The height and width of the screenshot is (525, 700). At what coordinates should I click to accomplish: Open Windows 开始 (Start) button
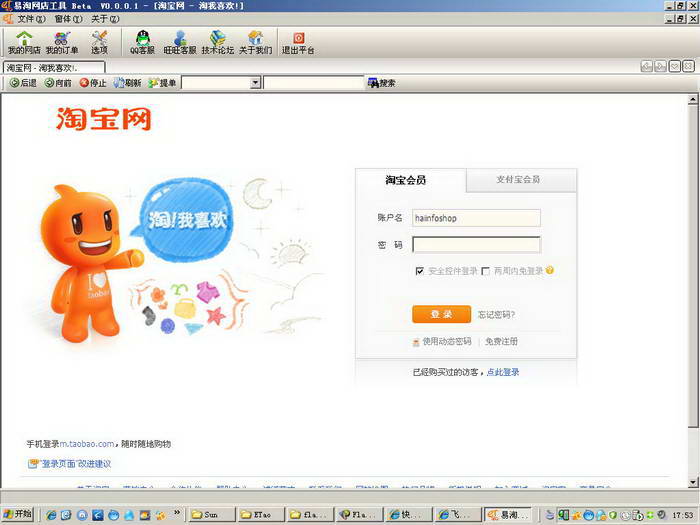tap(18, 514)
